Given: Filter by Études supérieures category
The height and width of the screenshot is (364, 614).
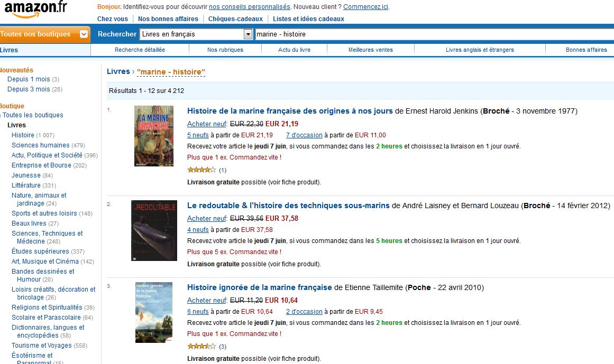Looking at the screenshot, I should pyautogui.click(x=40, y=251).
